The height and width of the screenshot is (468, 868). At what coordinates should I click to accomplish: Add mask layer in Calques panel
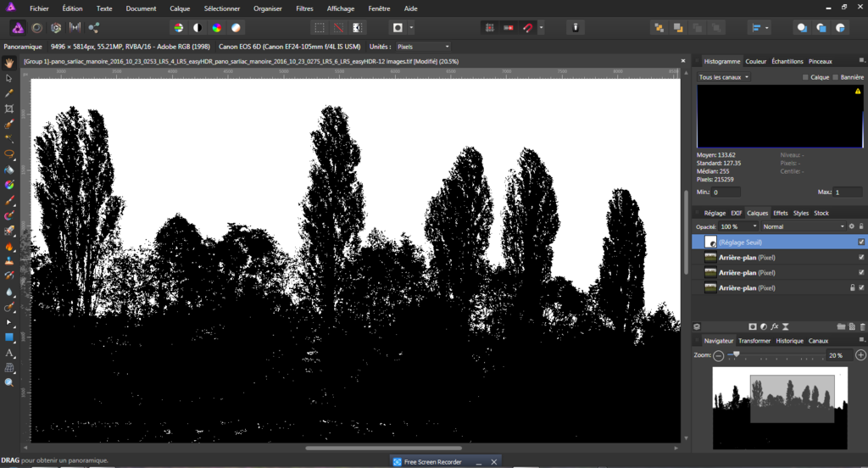[x=753, y=326]
